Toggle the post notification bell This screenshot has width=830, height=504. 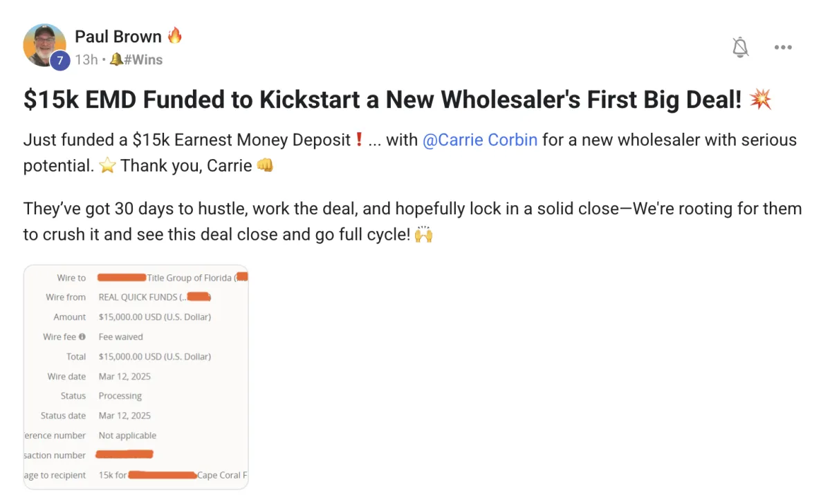(x=740, y=47)
